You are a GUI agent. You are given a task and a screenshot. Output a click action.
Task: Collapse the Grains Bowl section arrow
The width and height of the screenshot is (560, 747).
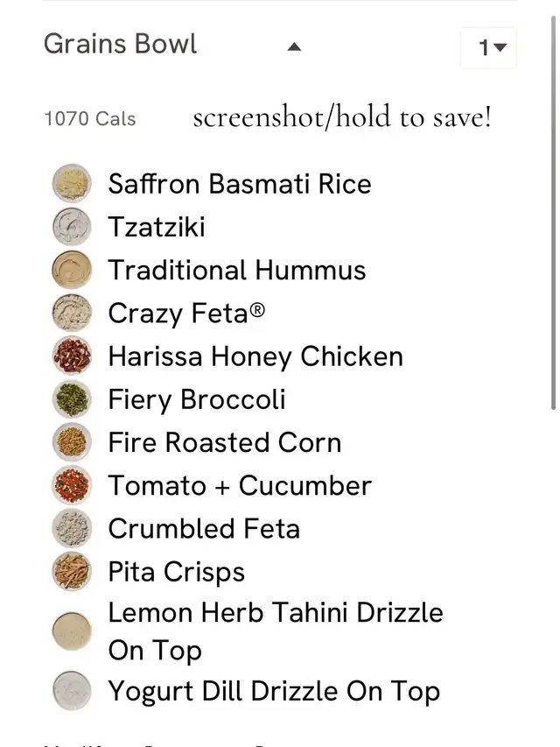click(x=294, y=46)
